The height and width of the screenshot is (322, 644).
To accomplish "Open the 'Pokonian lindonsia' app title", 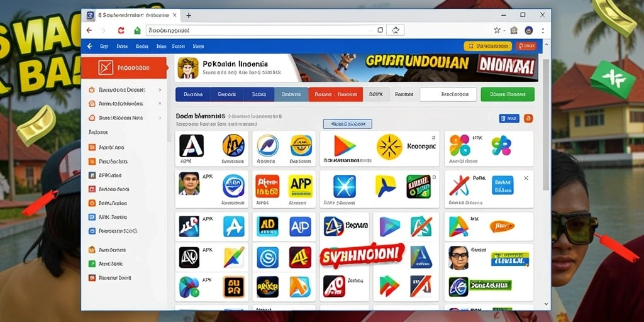I will click(235, 64).
